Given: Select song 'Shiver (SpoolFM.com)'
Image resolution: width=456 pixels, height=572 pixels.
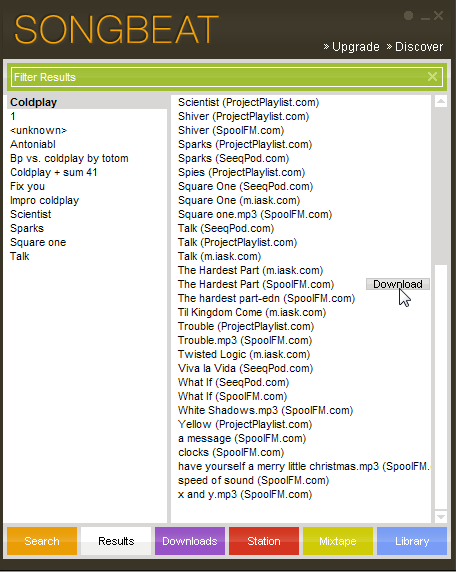Looking at the screenshot, I should [x=231, y=130].
